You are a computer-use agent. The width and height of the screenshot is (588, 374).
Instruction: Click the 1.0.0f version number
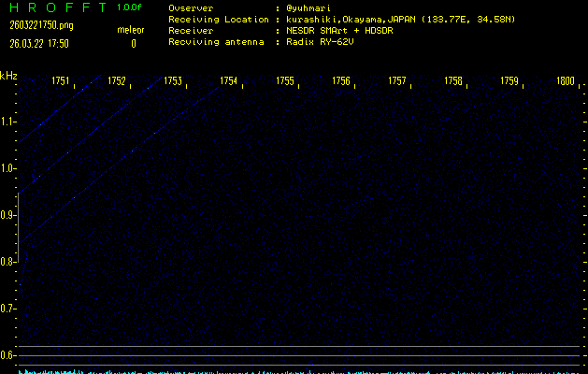tap(130, 7)
